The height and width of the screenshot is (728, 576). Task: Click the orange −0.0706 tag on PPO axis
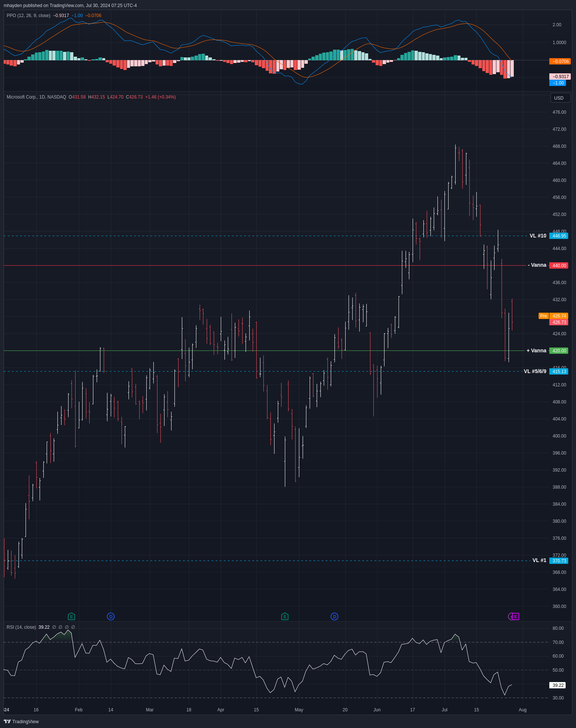coord(560,62)
